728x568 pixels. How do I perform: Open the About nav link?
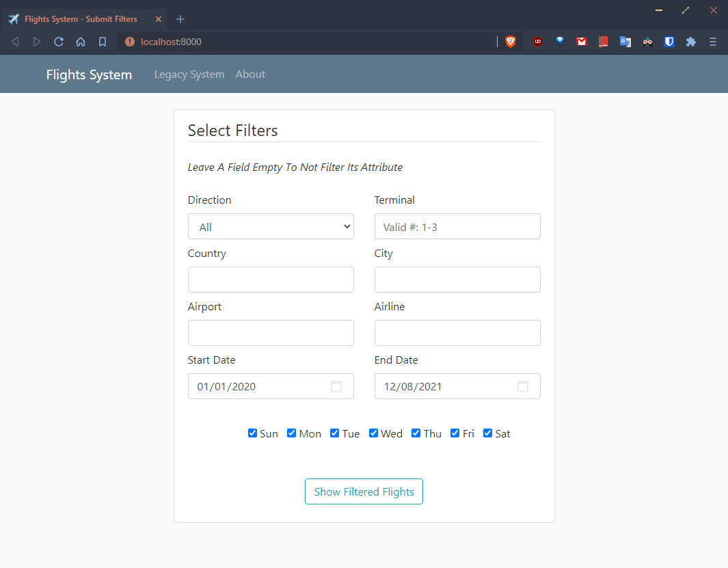(250, 75)
